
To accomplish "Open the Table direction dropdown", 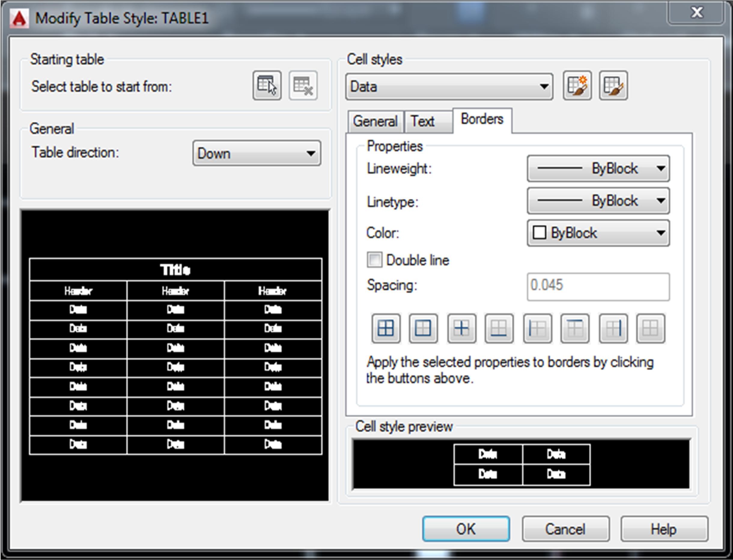I will tap(257, 154).
